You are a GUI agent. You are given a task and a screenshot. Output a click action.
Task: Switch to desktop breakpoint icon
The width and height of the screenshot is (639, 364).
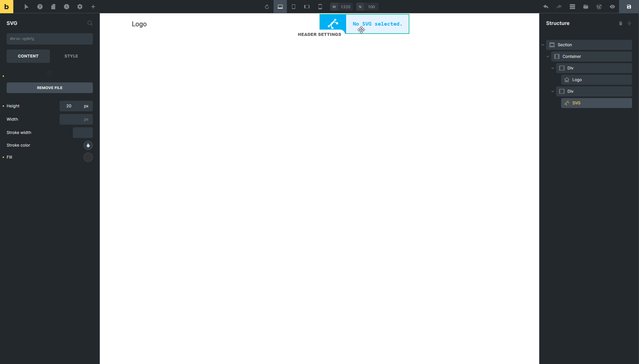pos(280,7)
